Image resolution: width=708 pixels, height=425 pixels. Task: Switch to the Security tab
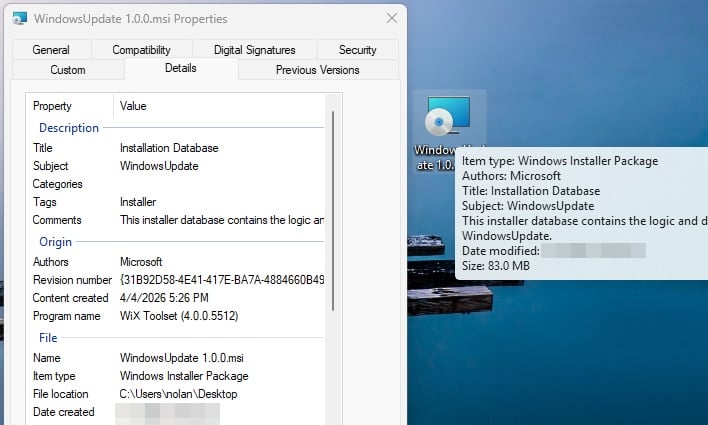tap(358, 50)
